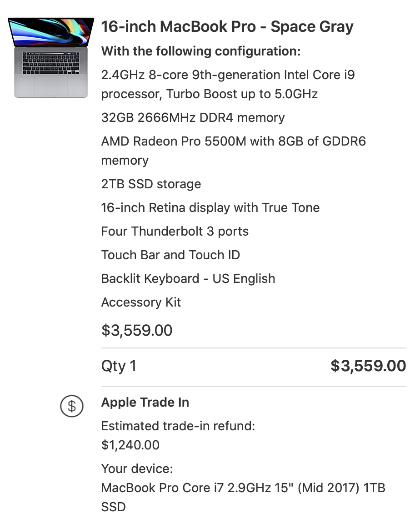This screenshot has width=420, height=524.
Task: Click the bold $3,559.00 total price
Action: 368,366
